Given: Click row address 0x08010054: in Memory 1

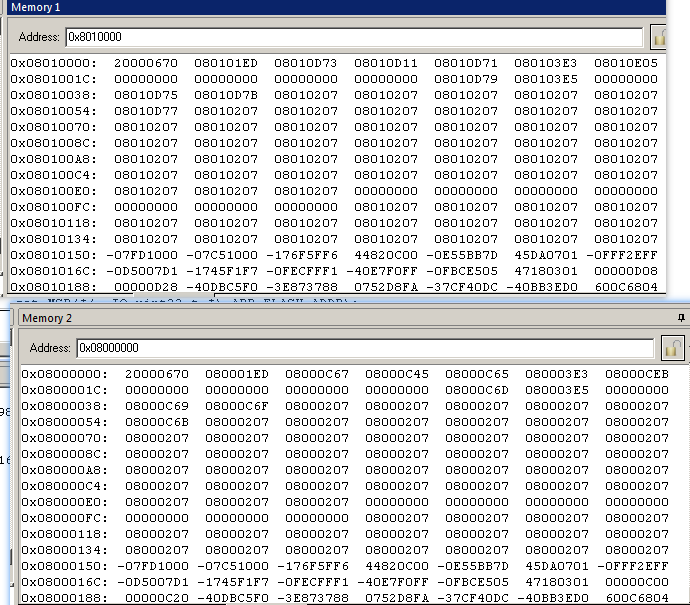Looking at the screenshot, I should (x=53, y=111).
